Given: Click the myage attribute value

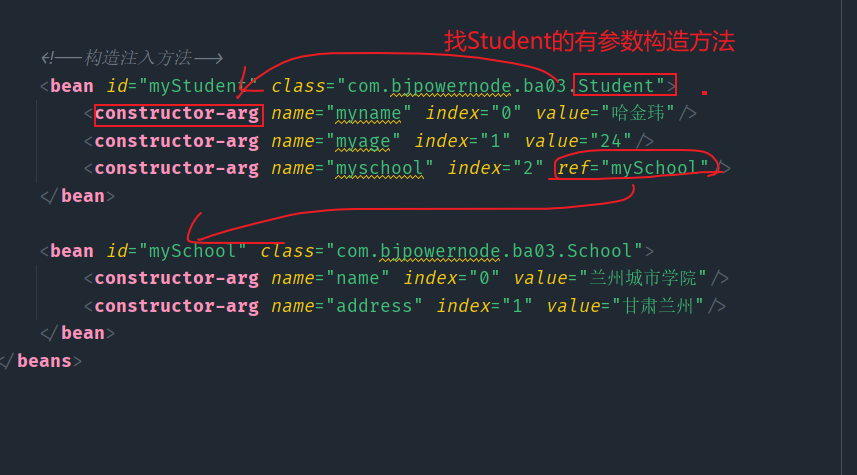Looking at the screenshot, I should coord(362,142).
